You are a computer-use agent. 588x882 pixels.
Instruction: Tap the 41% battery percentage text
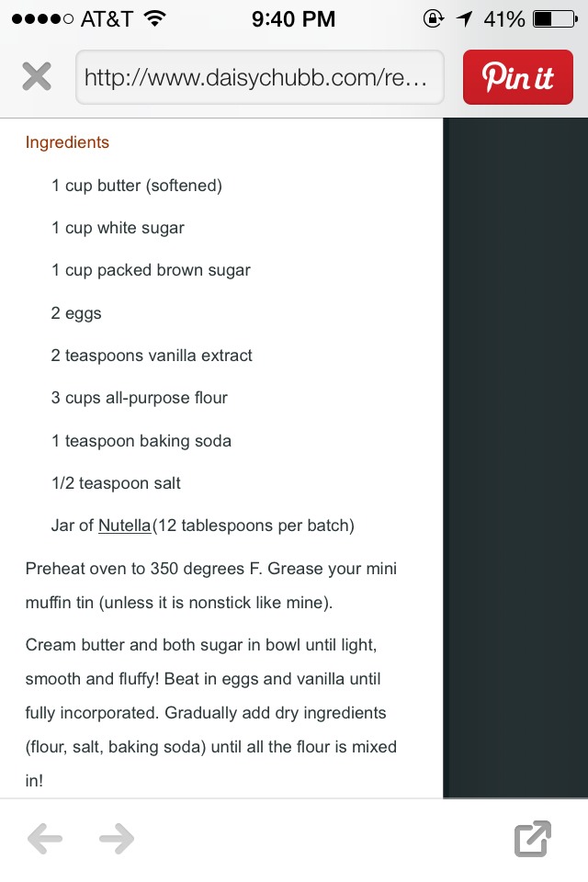pyautogui.click(x=504, y=19)
